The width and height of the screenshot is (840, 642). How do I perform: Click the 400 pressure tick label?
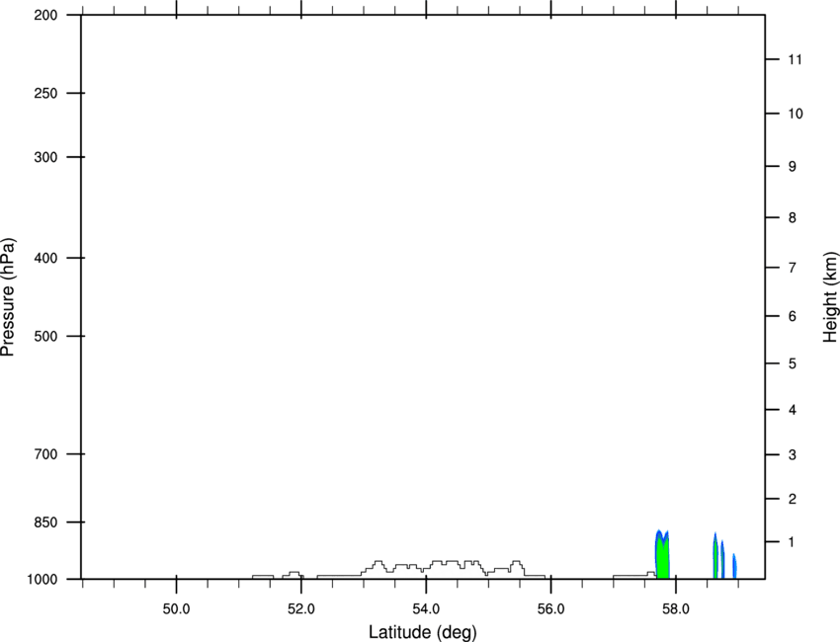pyautogui.click(x=45, y=258)
